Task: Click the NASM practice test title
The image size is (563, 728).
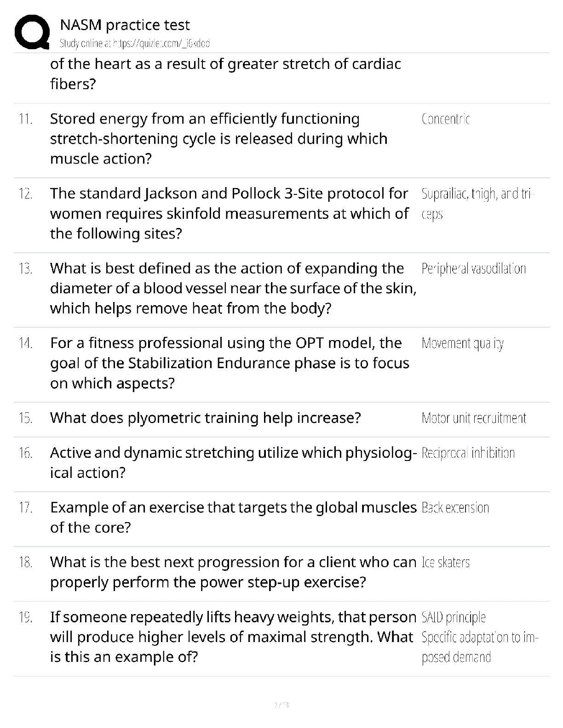Action: click(x=125, y=24)
